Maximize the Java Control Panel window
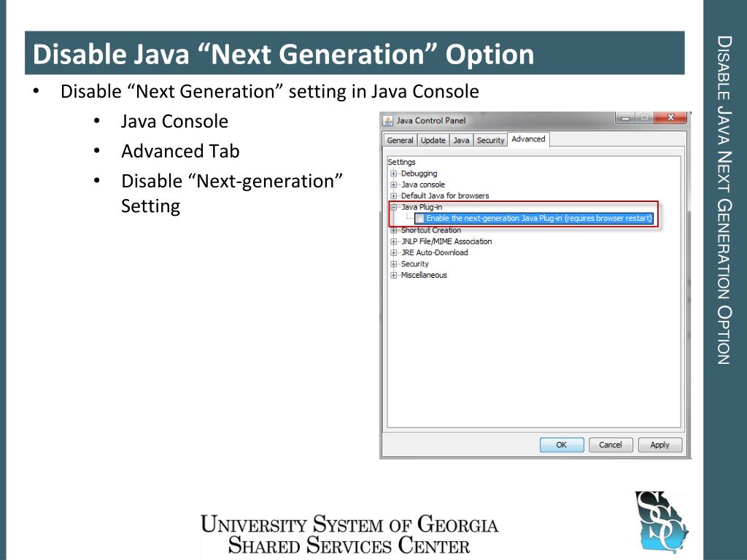Viewport: 747px width, 560px height. 645,117
